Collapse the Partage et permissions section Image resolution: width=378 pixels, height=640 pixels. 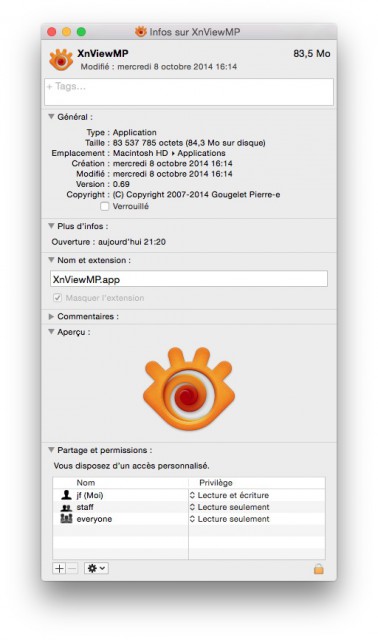click(51, 450)
